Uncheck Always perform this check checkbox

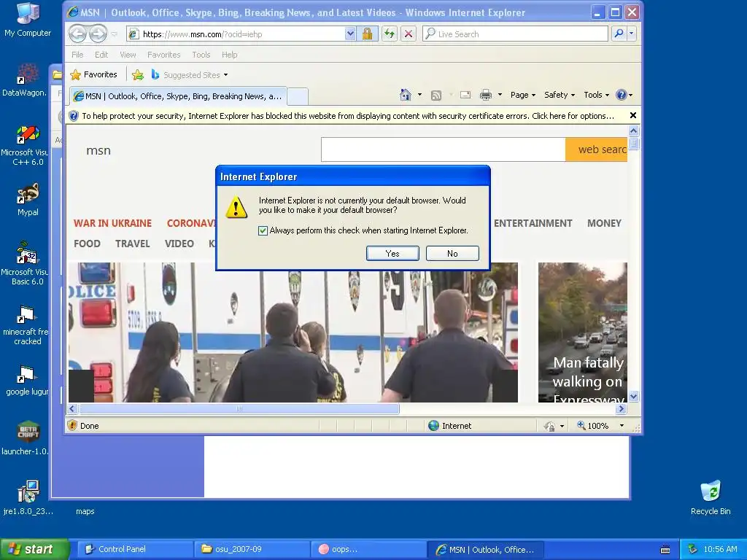[x=263, y=230]
